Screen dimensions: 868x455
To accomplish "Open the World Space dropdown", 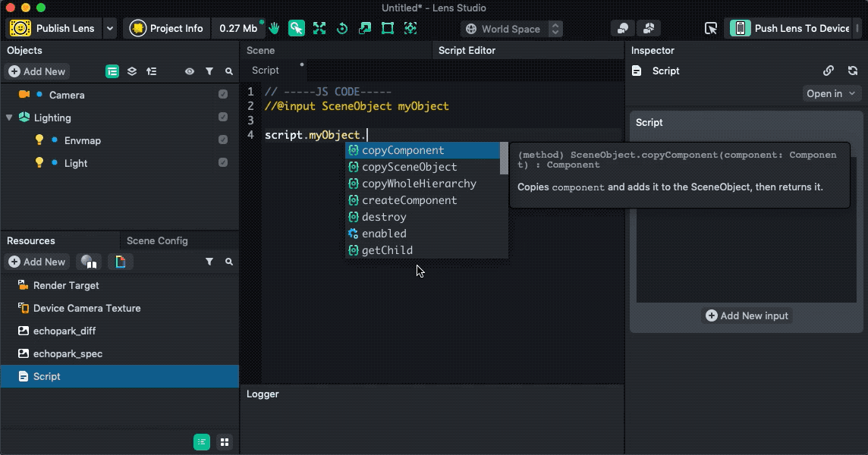I will [511, 29].
